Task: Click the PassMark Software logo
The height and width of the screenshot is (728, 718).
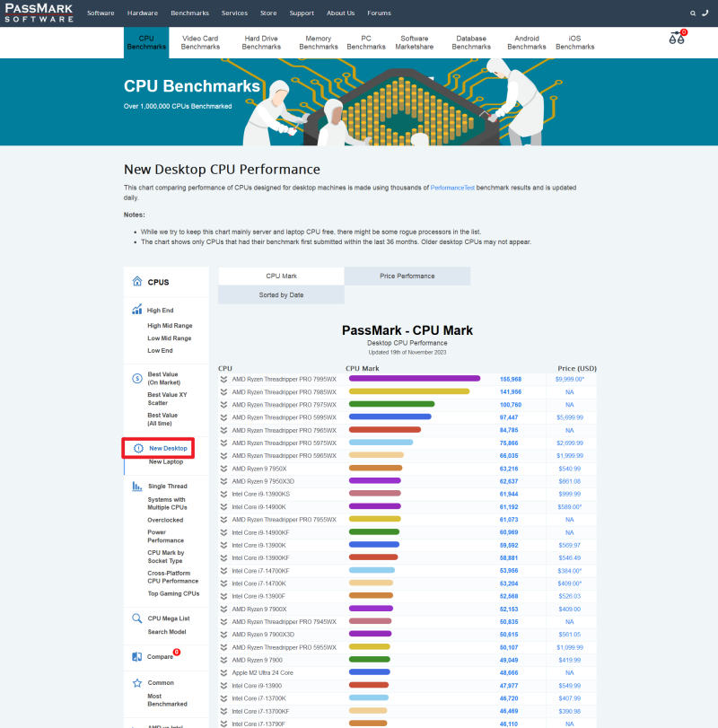Action: tap(39, 13)
